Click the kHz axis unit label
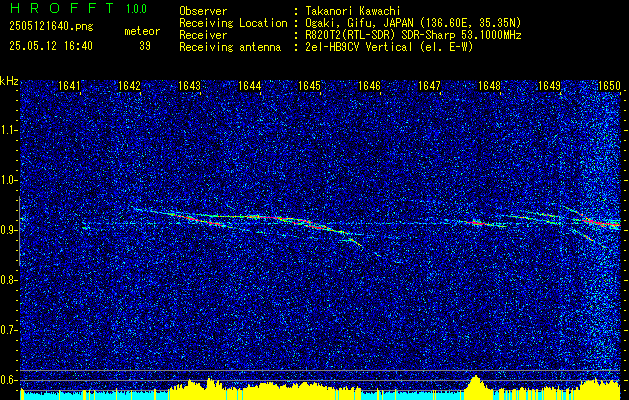The height and width of the screenshot is (400, 629). pos(9,82)
